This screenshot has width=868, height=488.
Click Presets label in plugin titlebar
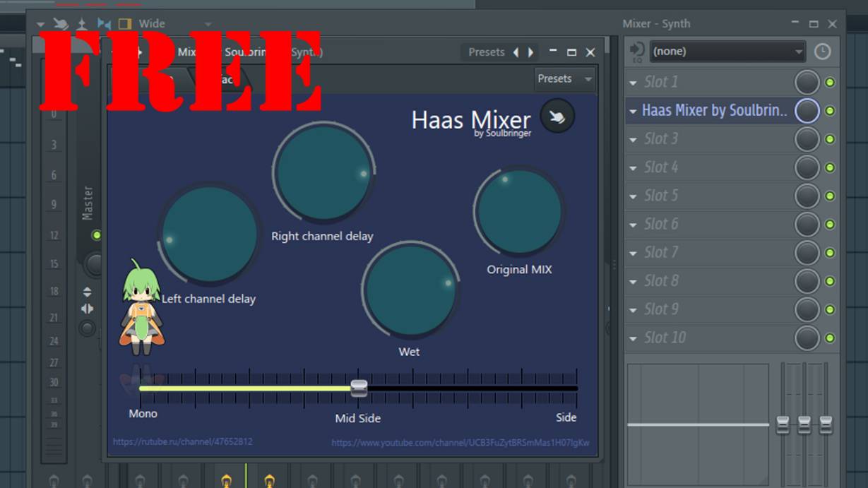(x=487, y=52)
